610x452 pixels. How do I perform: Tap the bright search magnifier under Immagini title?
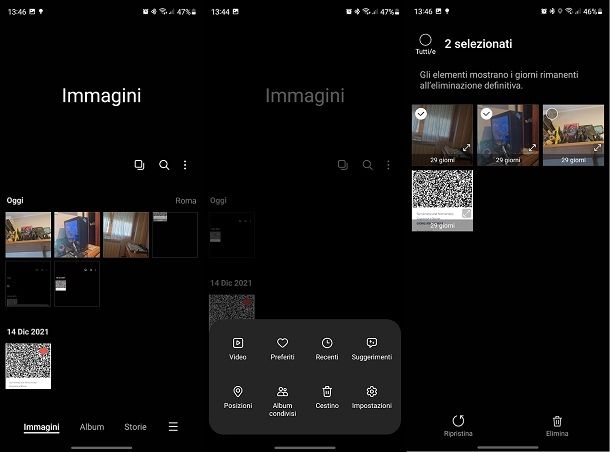pos(164,165)
